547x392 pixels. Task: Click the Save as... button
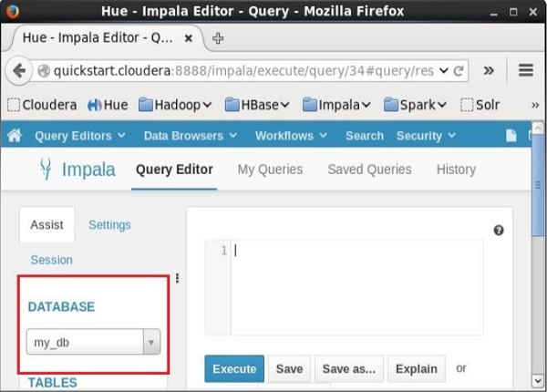pos(348,369)
